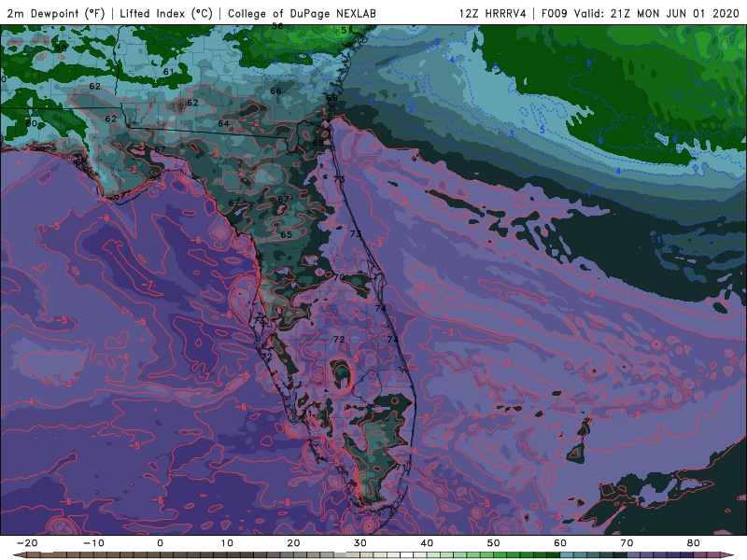Click the 65 dewpoint value over Florida

pos(286,234)
